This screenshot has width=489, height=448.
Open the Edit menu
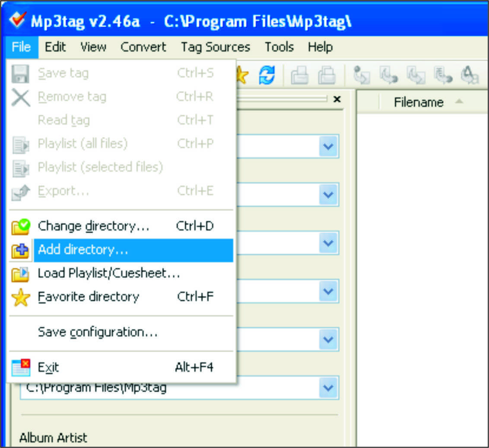(55, 47)
